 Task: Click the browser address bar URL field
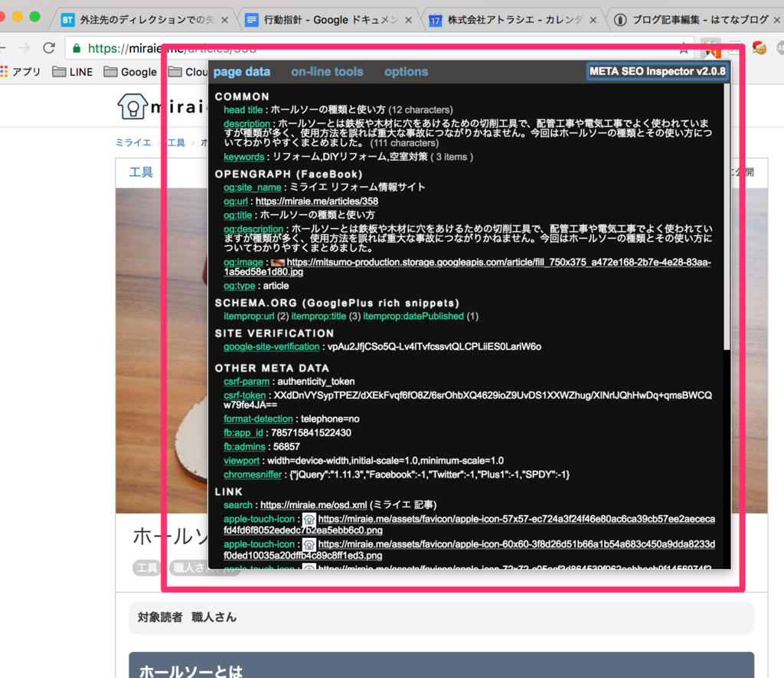coord(379,48)
